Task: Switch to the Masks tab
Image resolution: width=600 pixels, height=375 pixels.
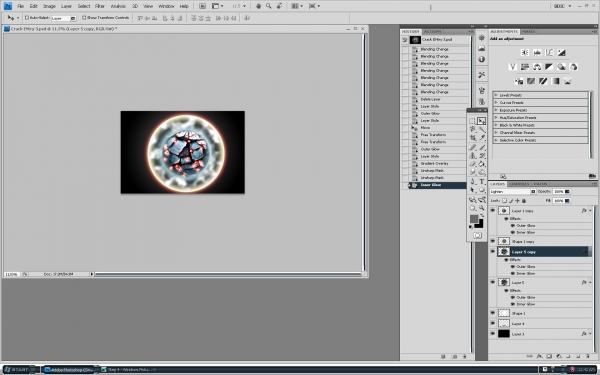Action: tap(528, 31)
